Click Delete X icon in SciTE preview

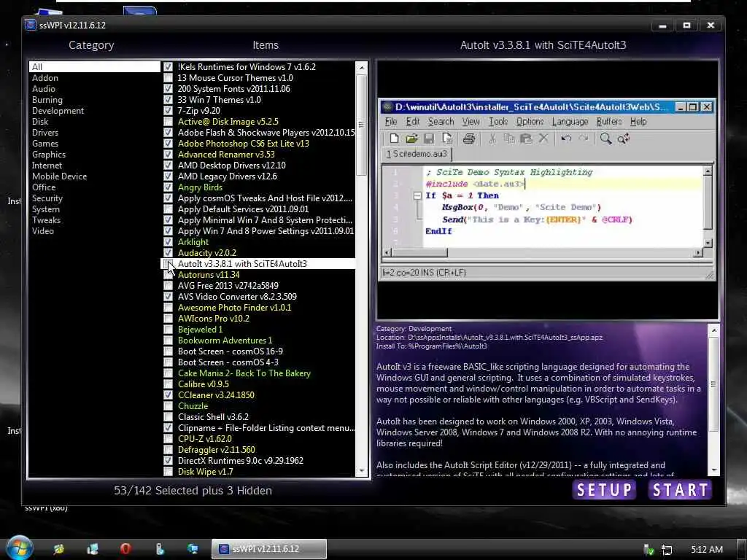click(543, 139)
